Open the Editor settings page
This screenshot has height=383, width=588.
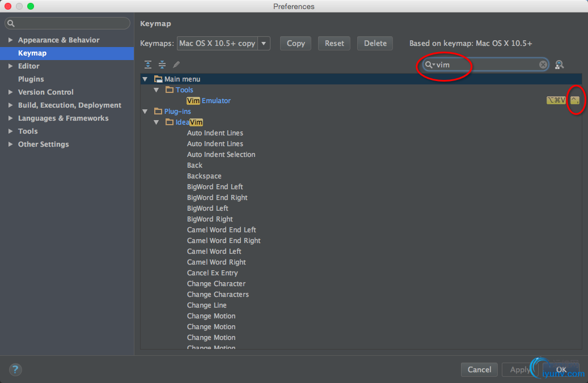point(29,66)
